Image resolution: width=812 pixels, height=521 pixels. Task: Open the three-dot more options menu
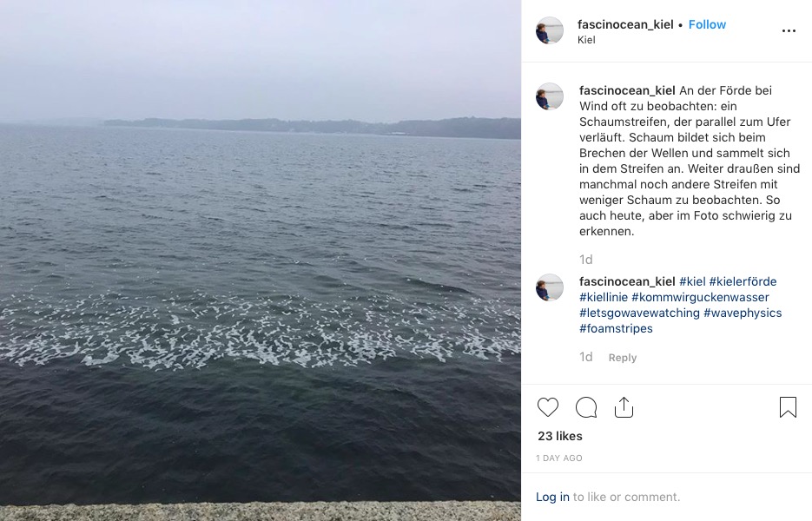click(x=789, y=31)
